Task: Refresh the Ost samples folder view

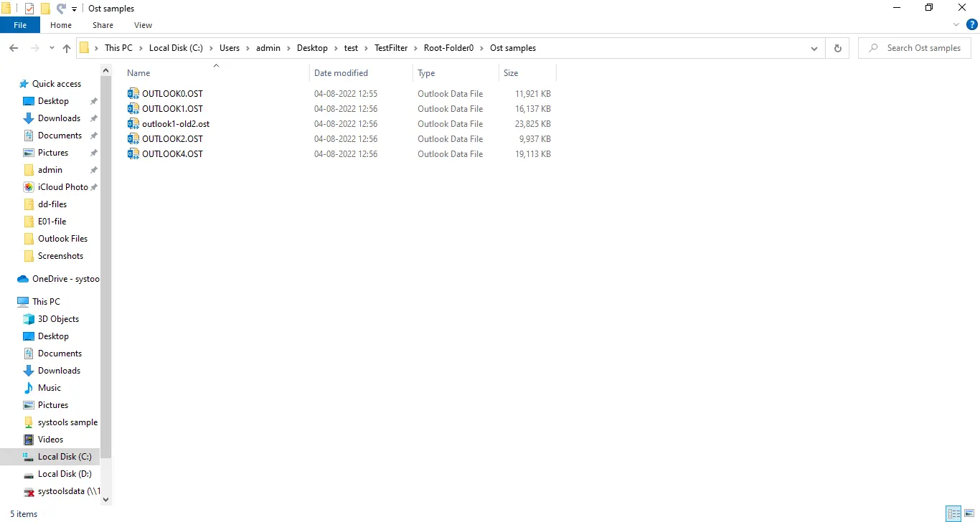Action: pyautogui.click(x=837, y=48)
